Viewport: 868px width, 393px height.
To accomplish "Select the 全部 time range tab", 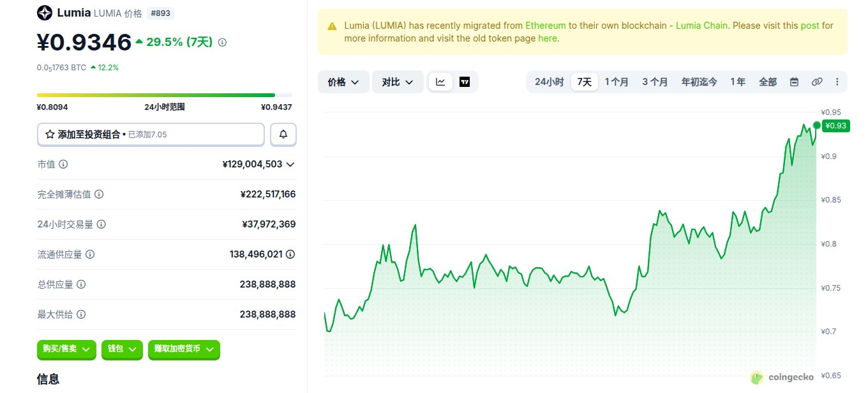I will 768,82.
